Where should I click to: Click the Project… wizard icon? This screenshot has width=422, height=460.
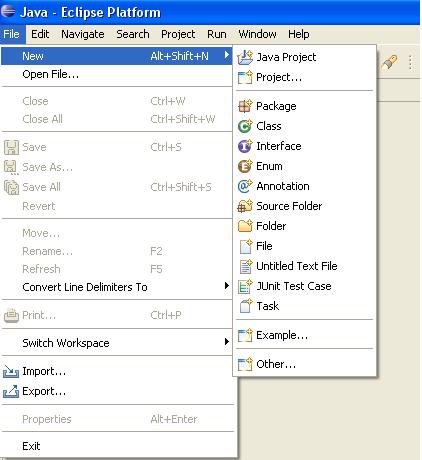[x=245, y=77]
